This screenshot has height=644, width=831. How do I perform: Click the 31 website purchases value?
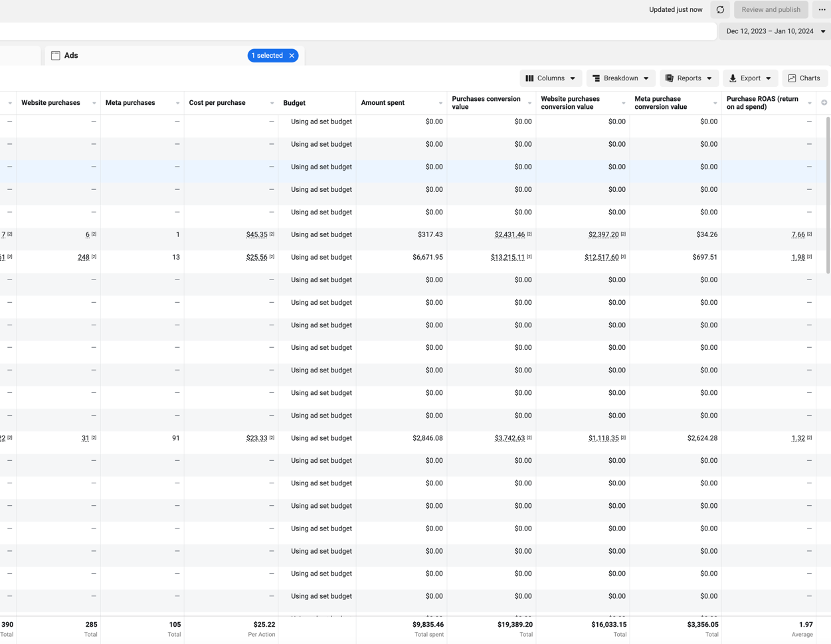85,438
